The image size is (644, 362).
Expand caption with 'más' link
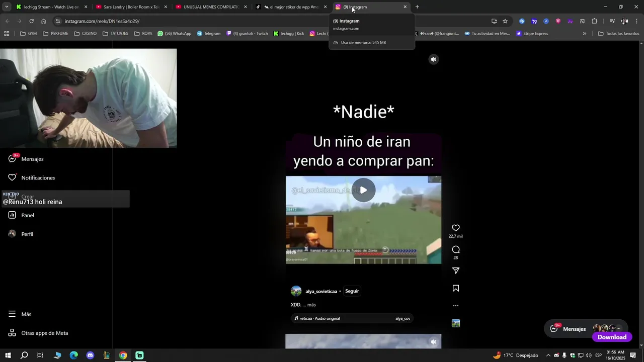coord(311,305)
